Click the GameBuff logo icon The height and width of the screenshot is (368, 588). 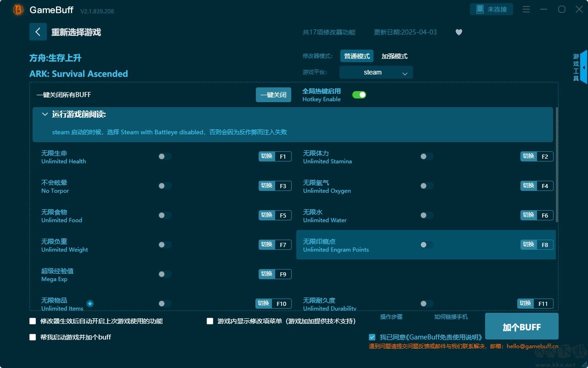(x=18, y=10)
